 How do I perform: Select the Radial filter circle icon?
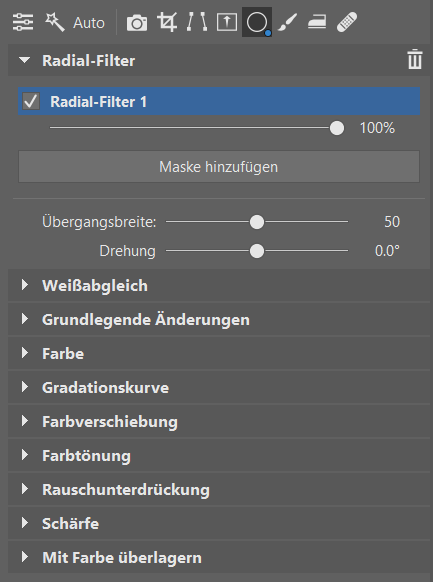coord(257,22)
